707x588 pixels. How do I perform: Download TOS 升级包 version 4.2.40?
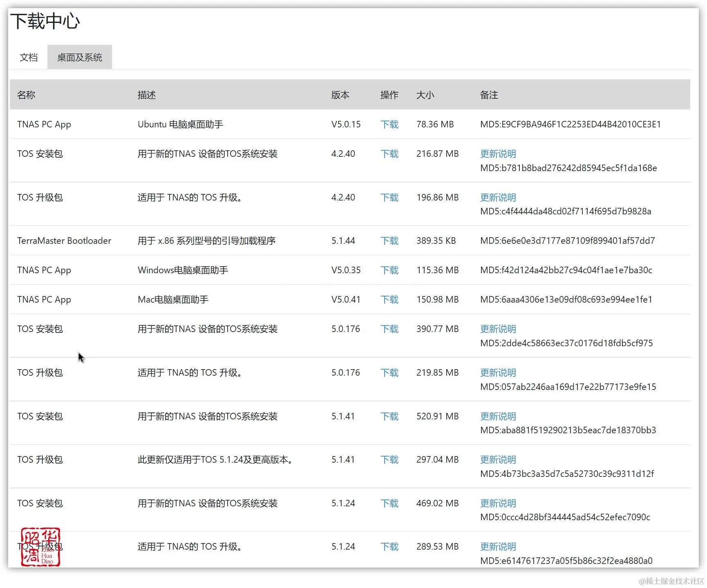[x=389, y=198]
